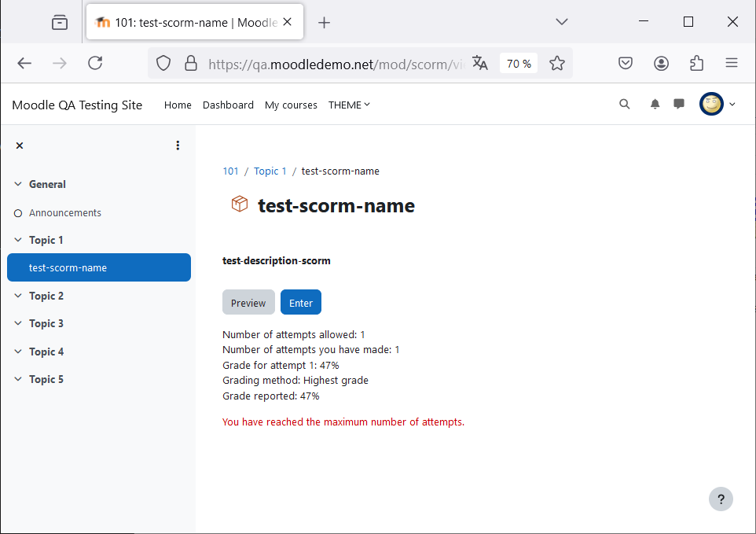
Task: Click the 101 breadcrumb link
Action: [230, 171]
